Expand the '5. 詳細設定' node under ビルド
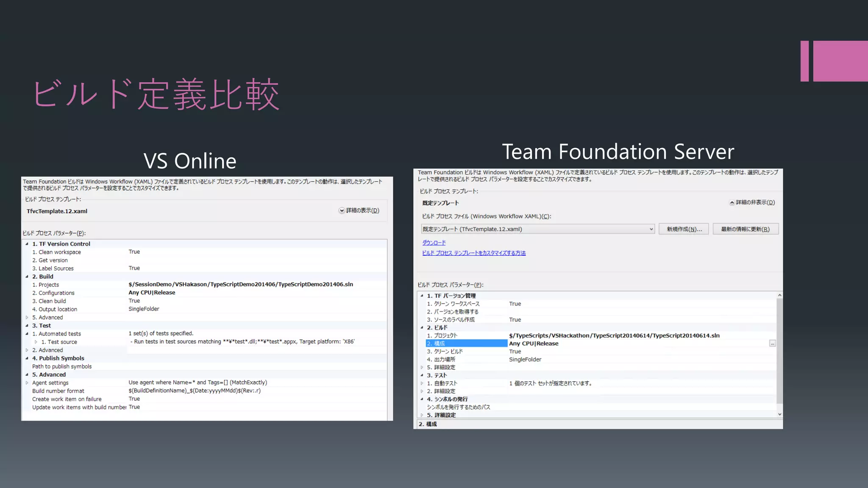The image size is (868, 488). (x=422, y=367)
